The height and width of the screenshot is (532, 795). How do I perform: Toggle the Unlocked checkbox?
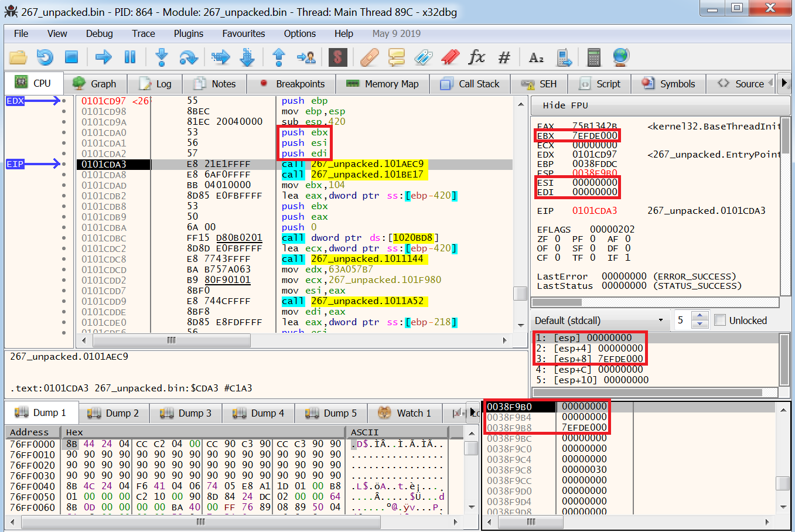coord(720,320)
